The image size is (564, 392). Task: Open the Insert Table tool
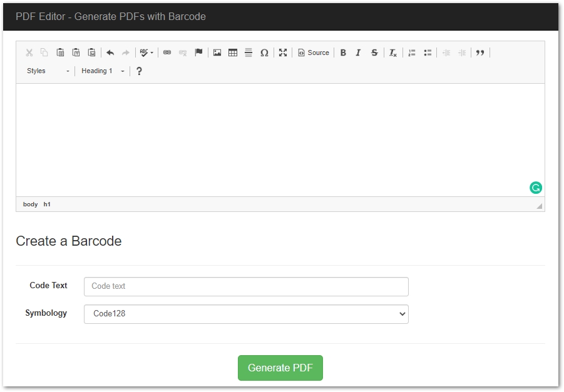(x=232, y=53)
